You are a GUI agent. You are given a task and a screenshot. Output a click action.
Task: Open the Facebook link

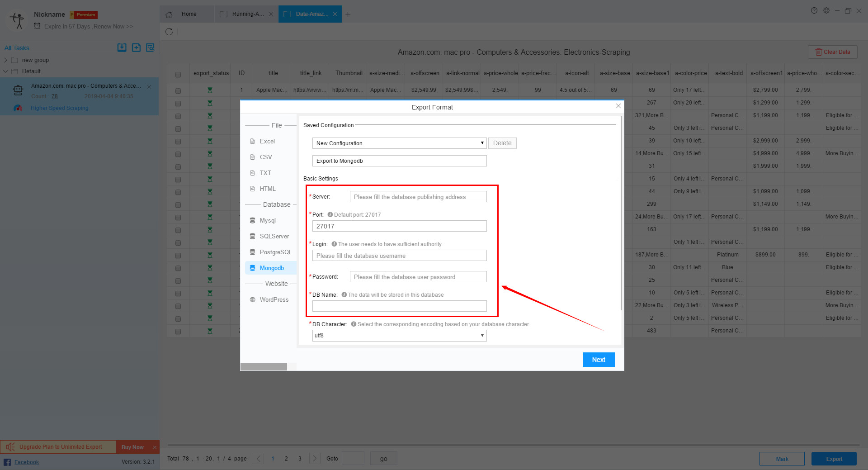[27, 462]
